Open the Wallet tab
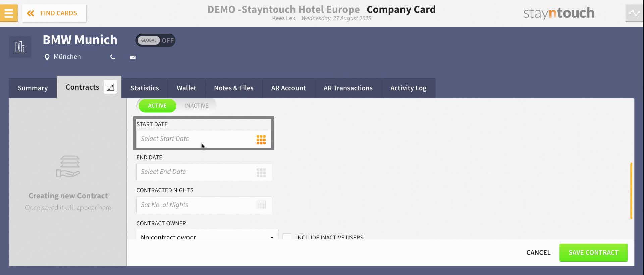This screenshot has height=275, width=644. pos(186,88)
